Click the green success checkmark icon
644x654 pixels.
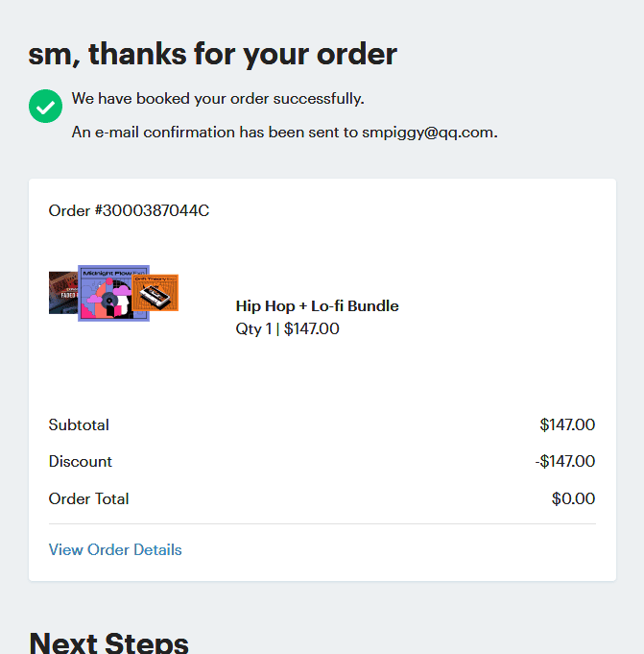45,106
